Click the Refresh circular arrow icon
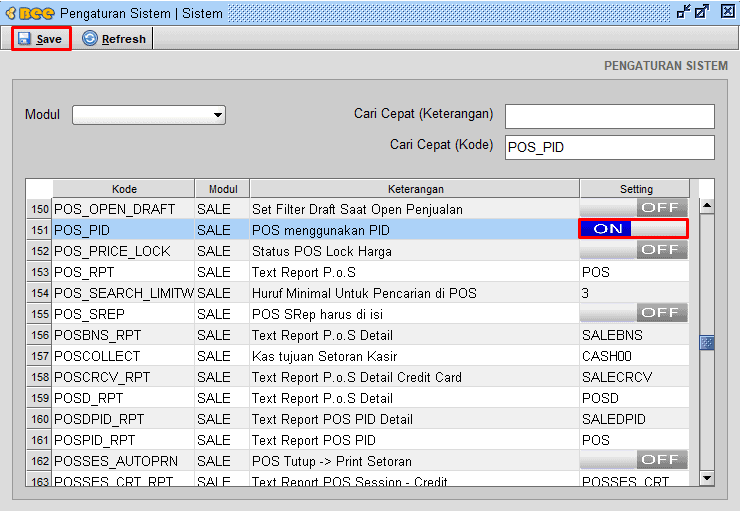The height and width of the screenshot is (511, 740). coord(90,39)
